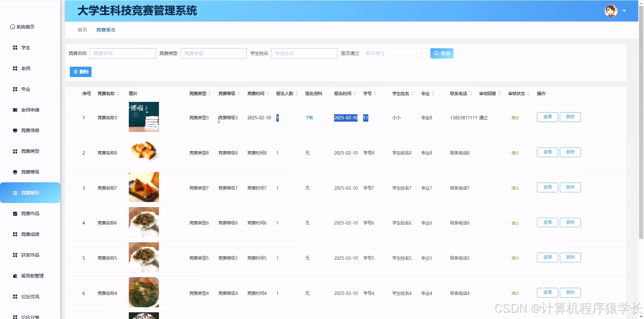Select the 竞赛报名 tab
644x319 pixels.
coord(105,29)
